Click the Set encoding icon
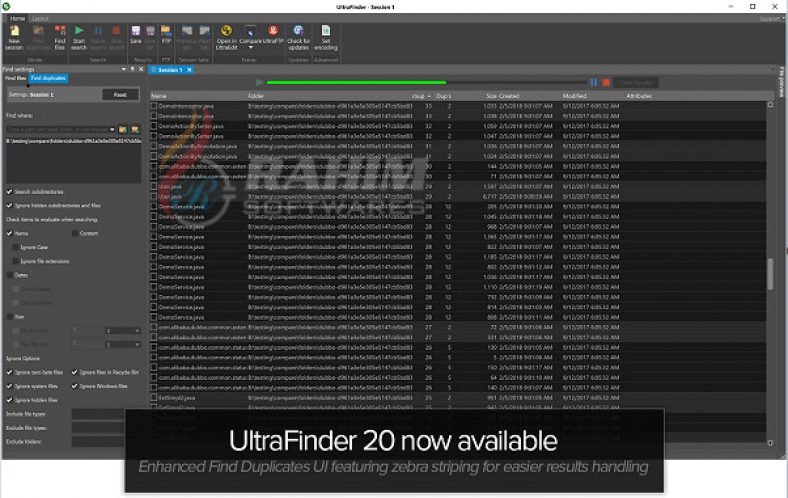The height and width of the screenshot is (498, 788). pos(326,37)
